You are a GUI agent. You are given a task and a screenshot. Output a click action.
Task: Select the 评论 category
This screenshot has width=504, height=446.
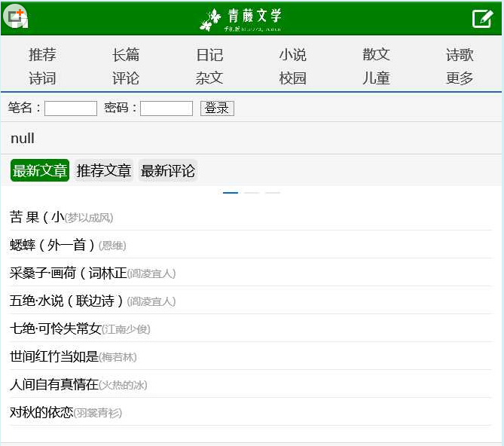126,78
